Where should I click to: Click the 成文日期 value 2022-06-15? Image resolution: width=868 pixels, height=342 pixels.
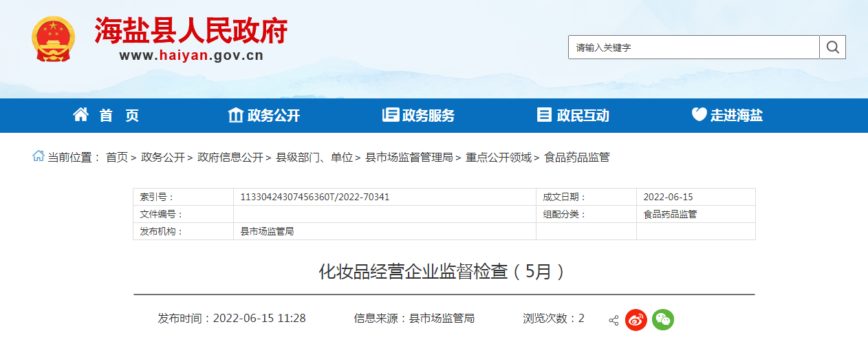click(x=669, y=197)
